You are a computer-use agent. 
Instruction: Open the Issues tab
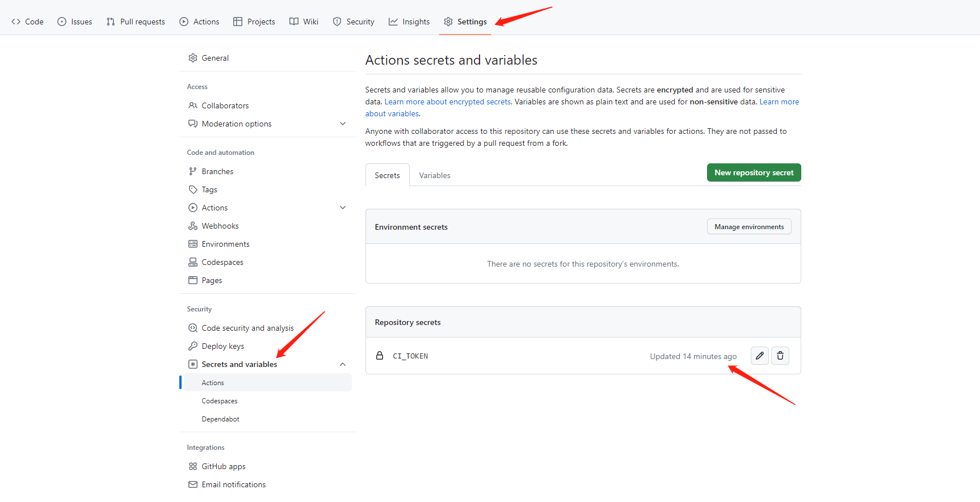(x=75, y=22)
